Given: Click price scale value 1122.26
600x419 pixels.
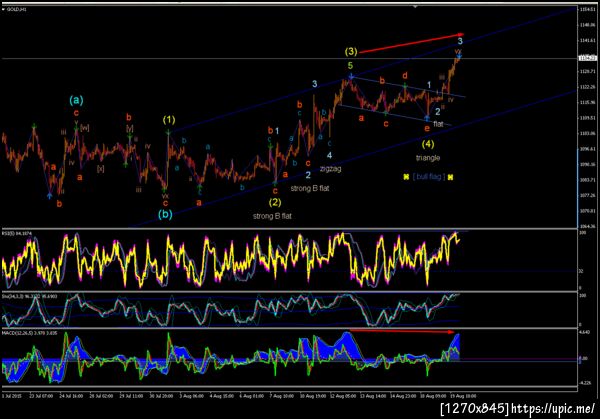Looking at the screenshot, I should [588, 87].
